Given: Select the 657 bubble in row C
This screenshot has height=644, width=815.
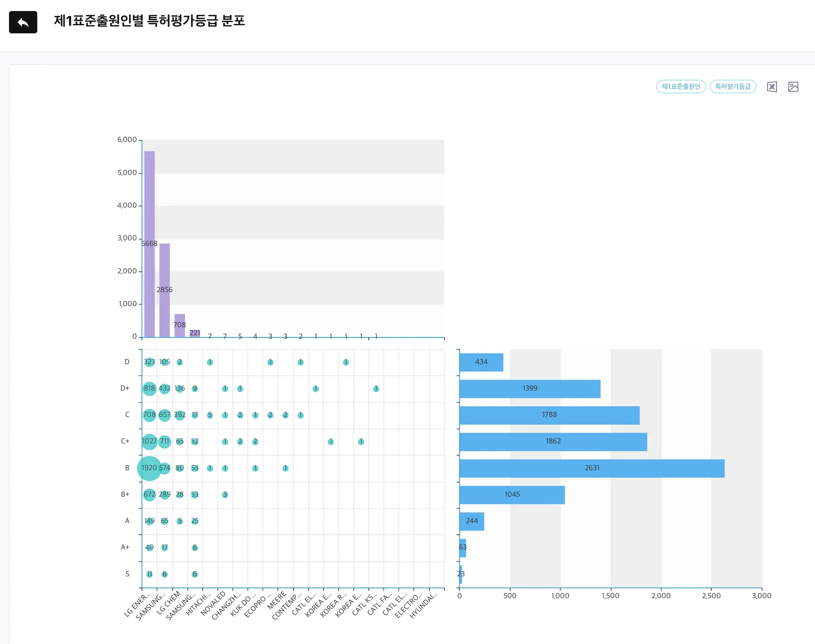Looking at the screenshot, I should (x=165, y=415).
